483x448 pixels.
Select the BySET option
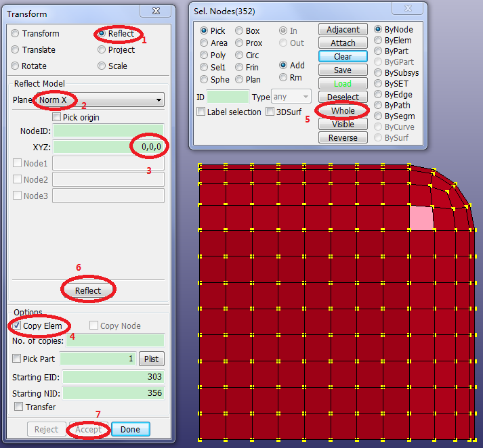click(x=378, y=83)
